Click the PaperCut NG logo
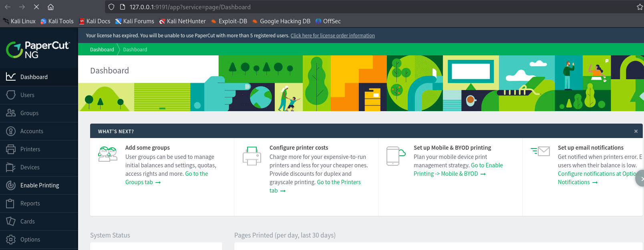 coord(38,50)
